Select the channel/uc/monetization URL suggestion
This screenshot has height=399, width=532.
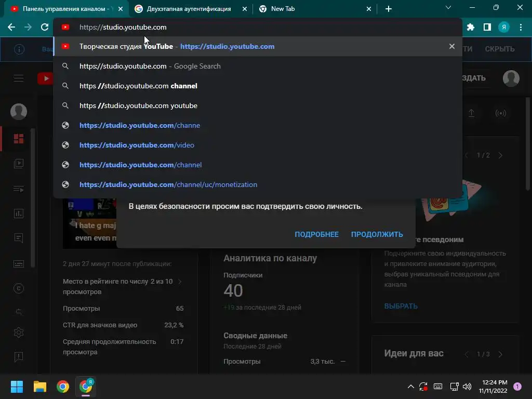tap(258, 184)
